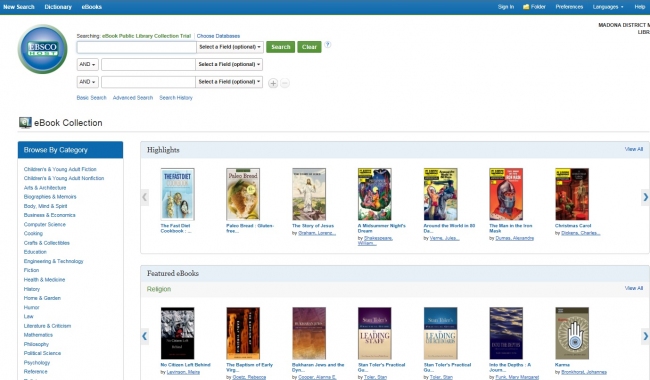Open Preferences
The width and height of the screenshot is (650, 380).
tap(569, 7)
